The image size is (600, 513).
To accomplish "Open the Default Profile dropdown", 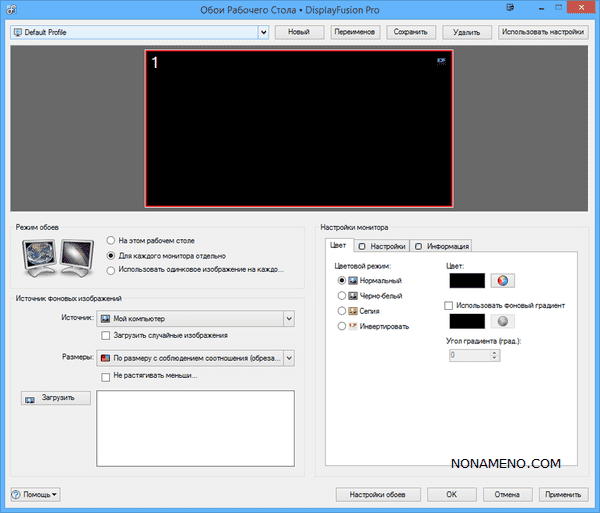I will point(264,32).
